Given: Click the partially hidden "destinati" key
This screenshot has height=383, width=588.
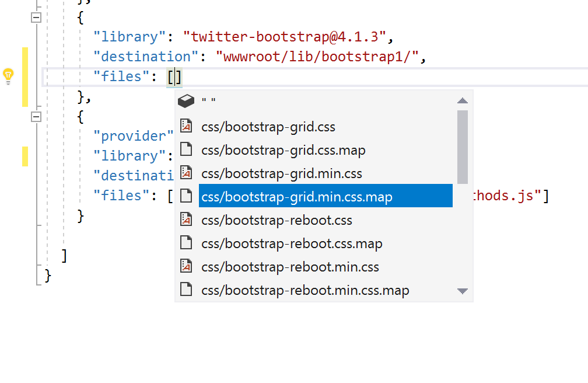Looking at the screenshot, I should click(133, 176).
